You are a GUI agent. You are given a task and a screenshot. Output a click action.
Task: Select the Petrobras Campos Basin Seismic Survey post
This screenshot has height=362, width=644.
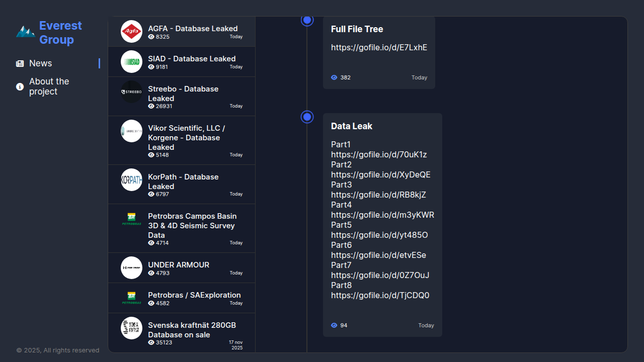(192, 225)
